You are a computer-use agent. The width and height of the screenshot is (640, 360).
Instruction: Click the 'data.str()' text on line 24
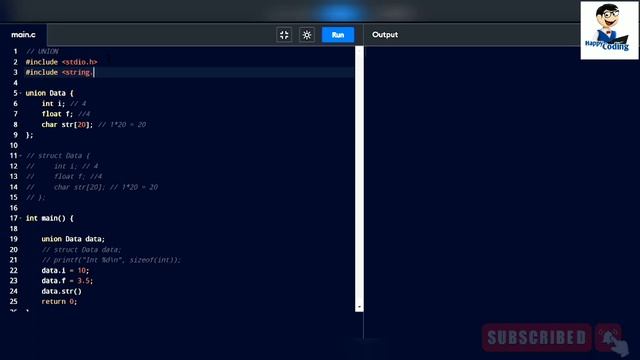(x=61, y=291)
